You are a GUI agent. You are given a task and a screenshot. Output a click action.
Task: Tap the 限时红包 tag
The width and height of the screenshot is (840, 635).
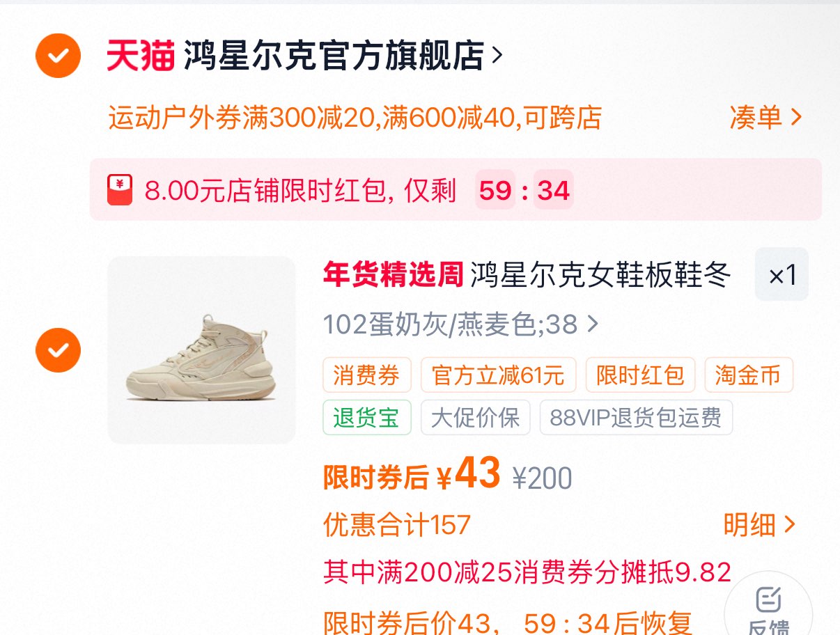tap(640, 375)
